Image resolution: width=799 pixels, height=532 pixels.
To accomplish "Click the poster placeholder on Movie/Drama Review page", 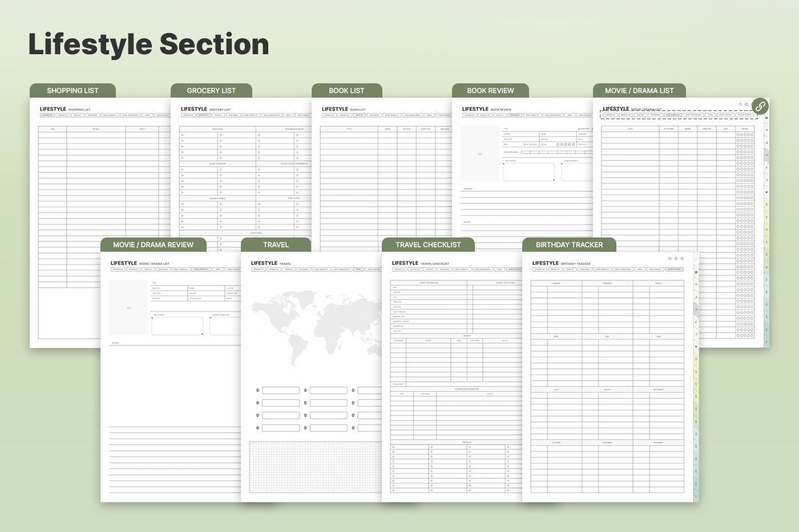I will (128, 308).
